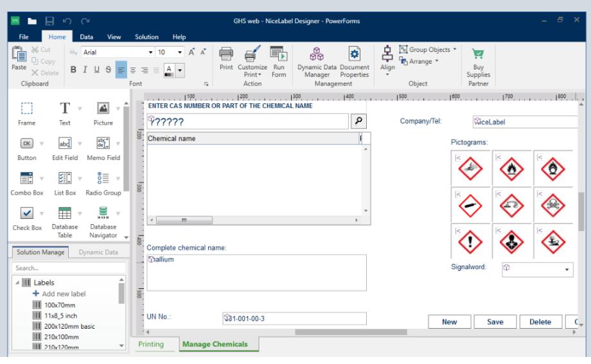Open the font size dropdown
The width and height of the screenshot is (591, 364).
click(180, 52)
